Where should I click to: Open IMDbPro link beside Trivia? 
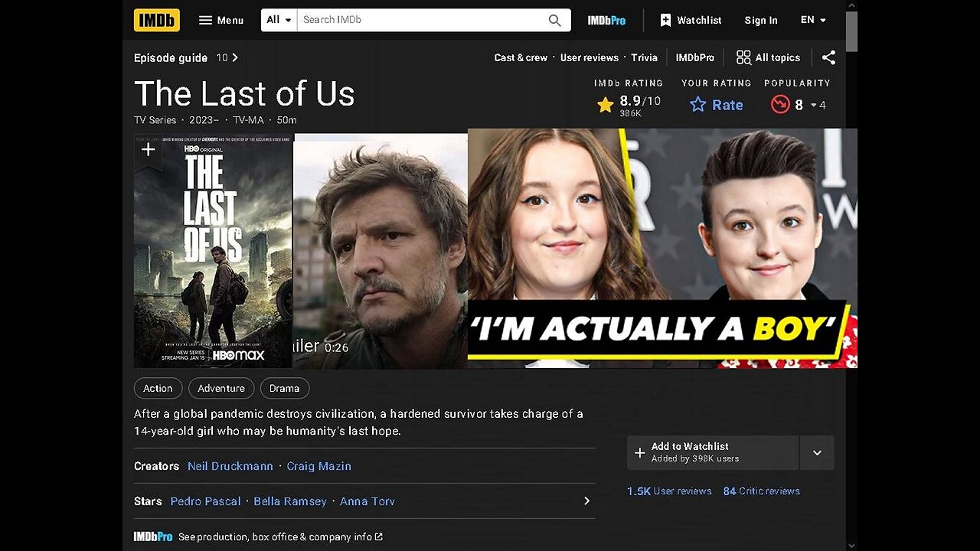click(x=694, y=58)
